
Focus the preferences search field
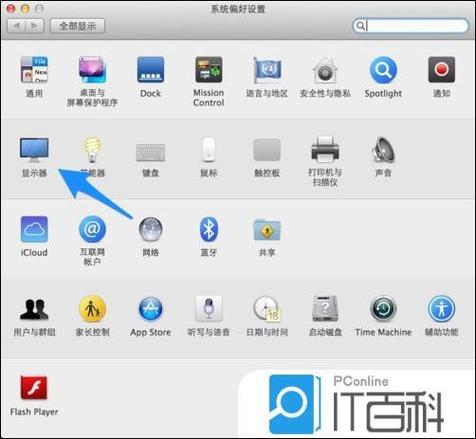click(x=410, y=25)
